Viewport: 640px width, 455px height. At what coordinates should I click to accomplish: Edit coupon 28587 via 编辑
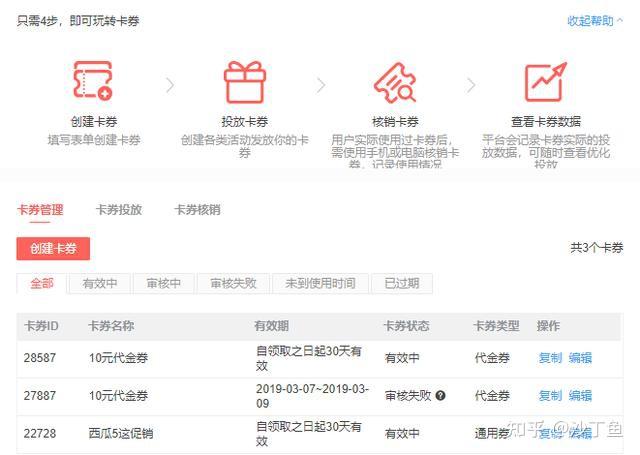(580, 358)
